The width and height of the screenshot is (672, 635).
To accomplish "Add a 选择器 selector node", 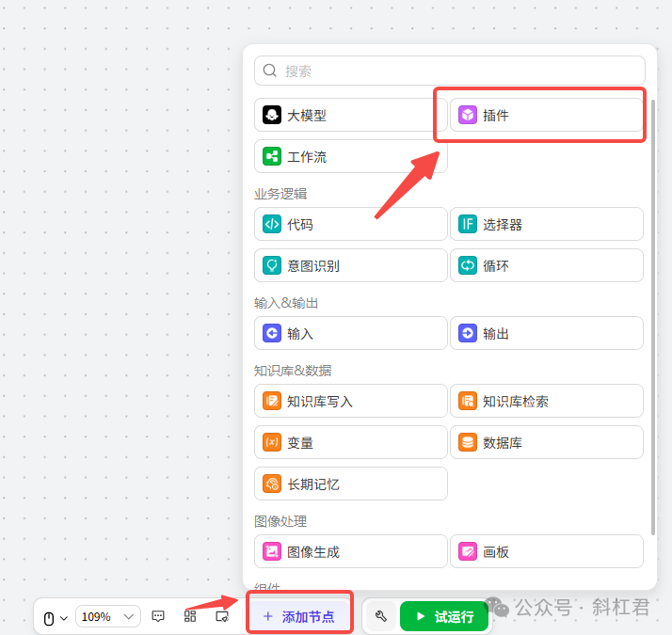I will click(x=547, y=224).
